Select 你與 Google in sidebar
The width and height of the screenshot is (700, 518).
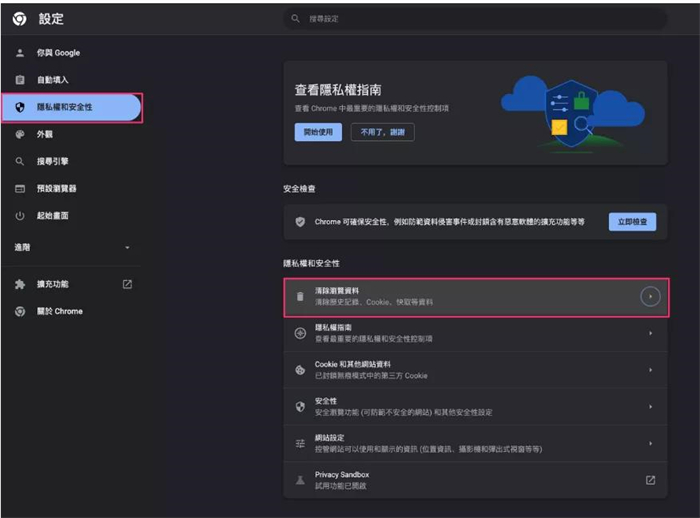click(x=71, y=53)
